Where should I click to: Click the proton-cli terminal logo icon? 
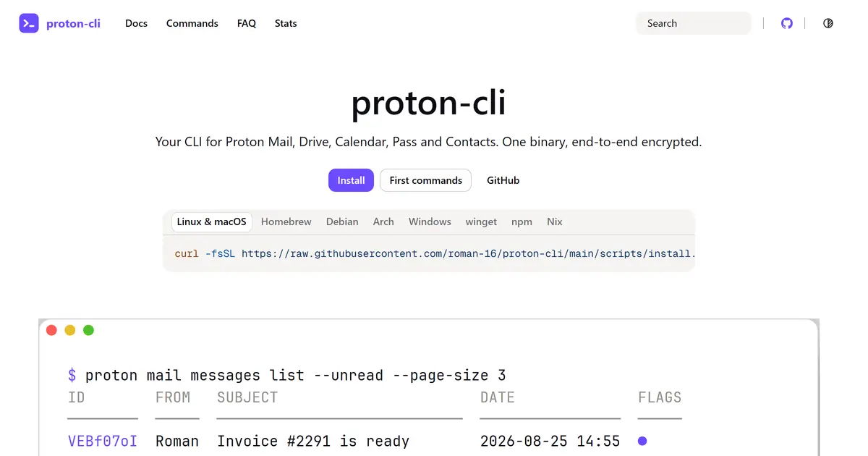[x=29, y=23]
